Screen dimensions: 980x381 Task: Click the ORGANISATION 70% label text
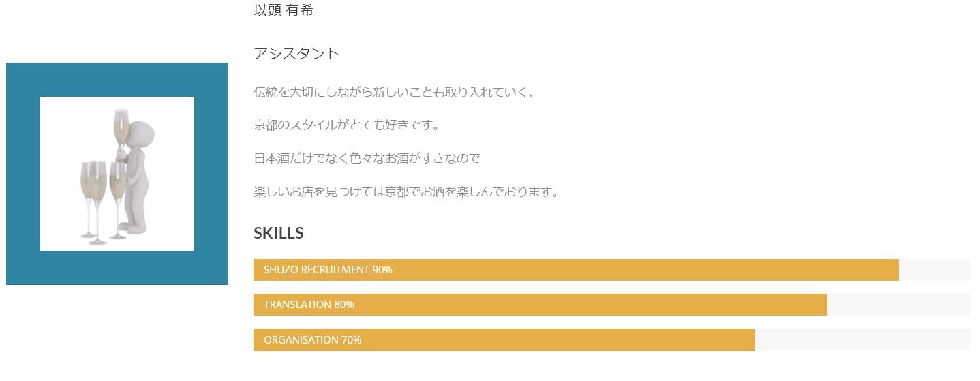pos(312,340)
